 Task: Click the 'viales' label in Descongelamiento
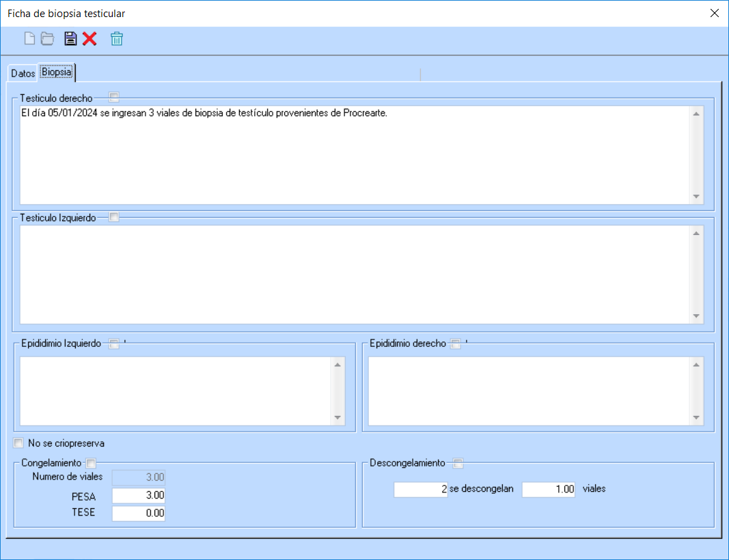pos(594,489)
